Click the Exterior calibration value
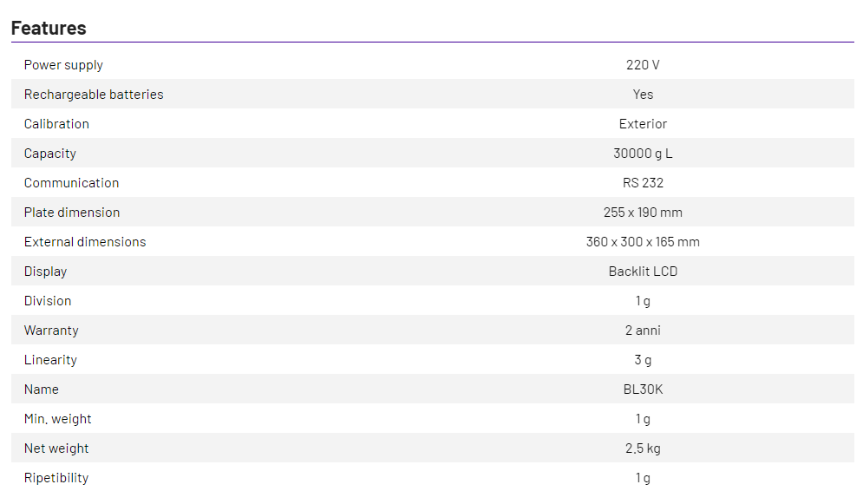The width and height of the screenshot is (863, 504). (643, 124)
